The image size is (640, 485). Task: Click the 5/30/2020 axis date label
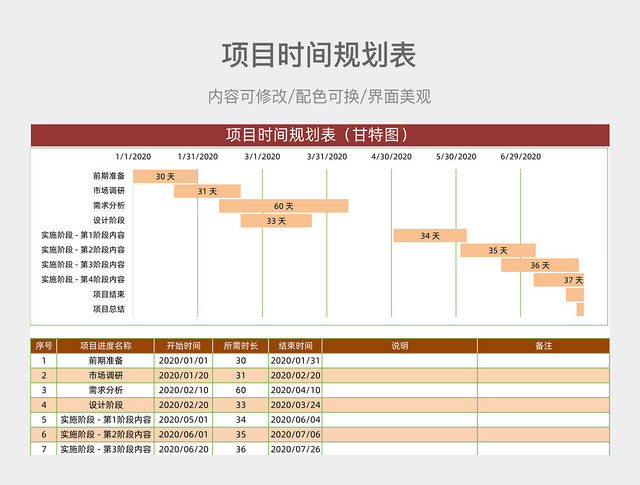(456, 157)
